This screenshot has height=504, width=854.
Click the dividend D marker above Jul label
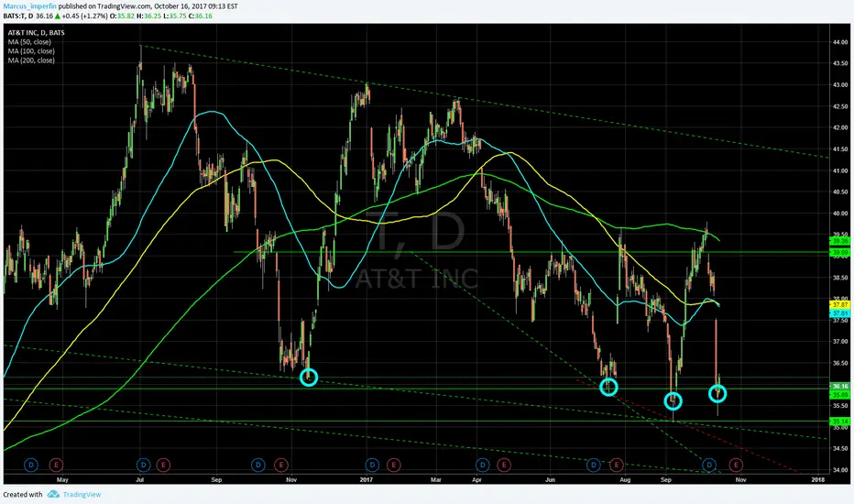143,465
